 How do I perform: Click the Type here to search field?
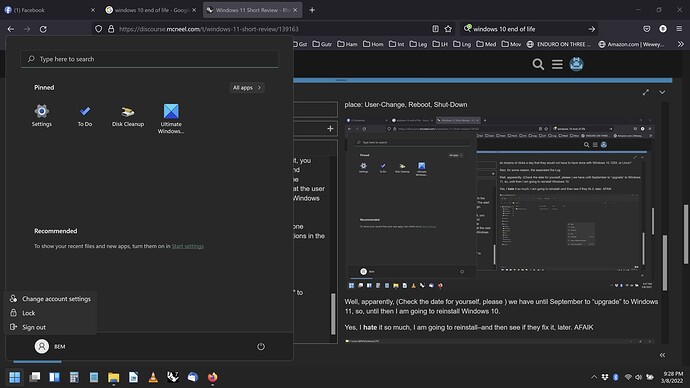150,59
